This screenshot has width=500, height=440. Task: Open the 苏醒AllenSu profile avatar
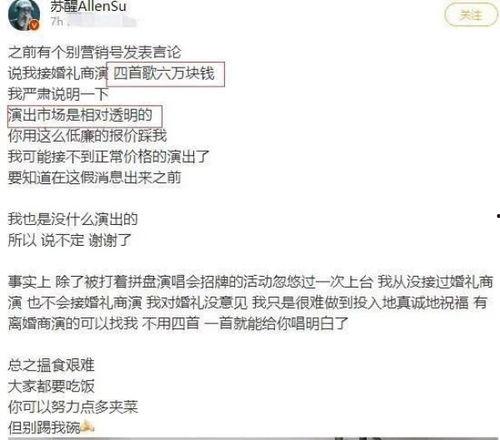point(23,15)
